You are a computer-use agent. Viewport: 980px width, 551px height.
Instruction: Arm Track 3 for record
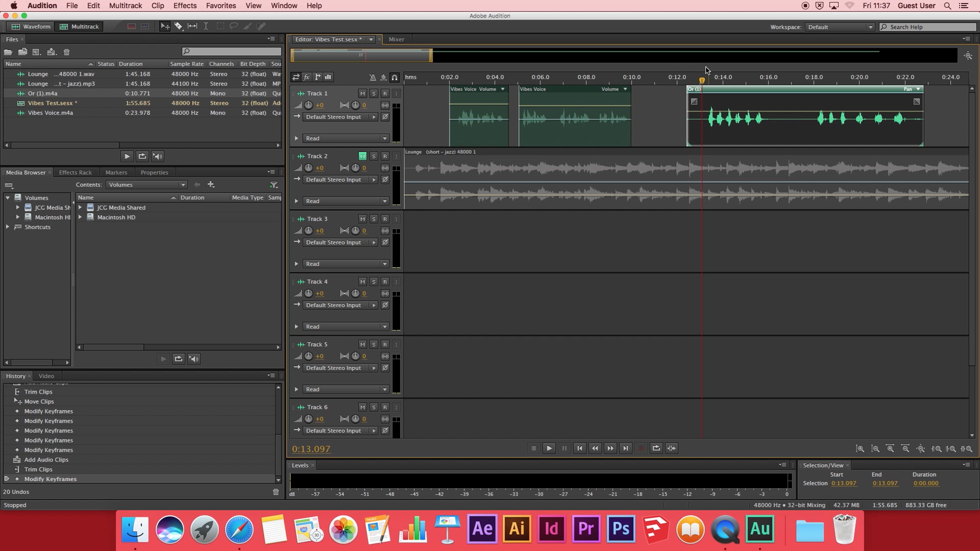click(385, 219)
